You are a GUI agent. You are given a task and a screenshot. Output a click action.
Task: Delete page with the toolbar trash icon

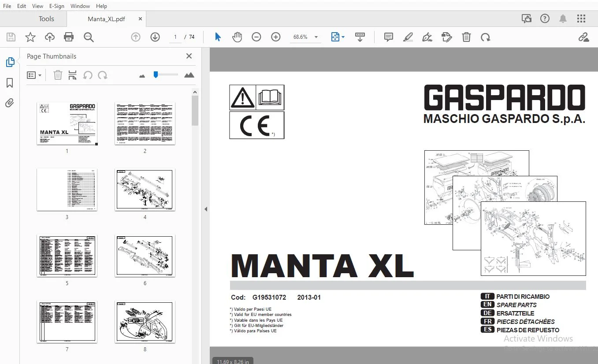point(466,37)
